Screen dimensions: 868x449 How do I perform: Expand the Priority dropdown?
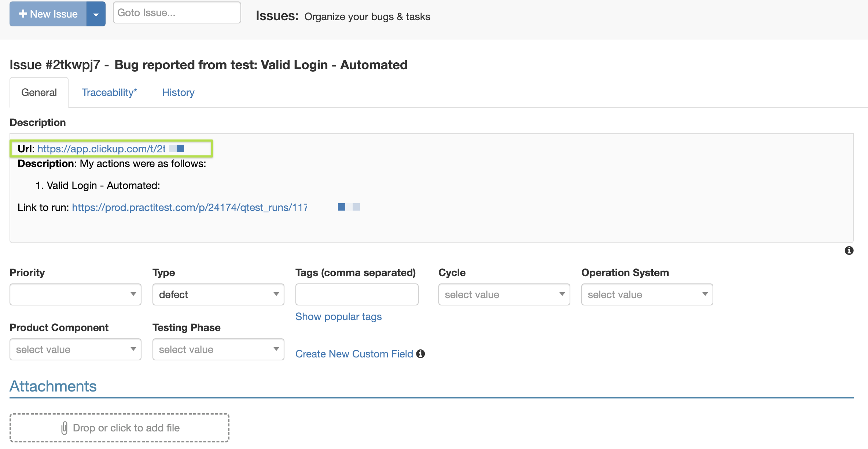pyautogui.click(x=75, y=294)
